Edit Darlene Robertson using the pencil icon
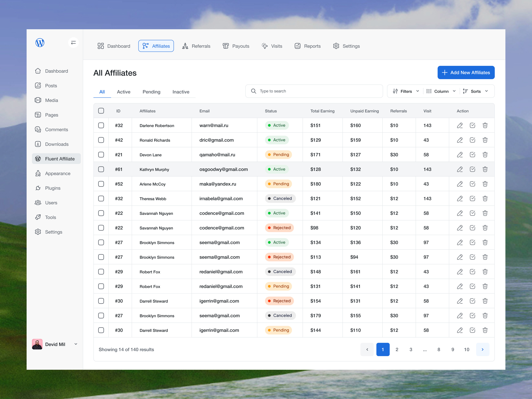The image size is (532, 399). [460, 125]
